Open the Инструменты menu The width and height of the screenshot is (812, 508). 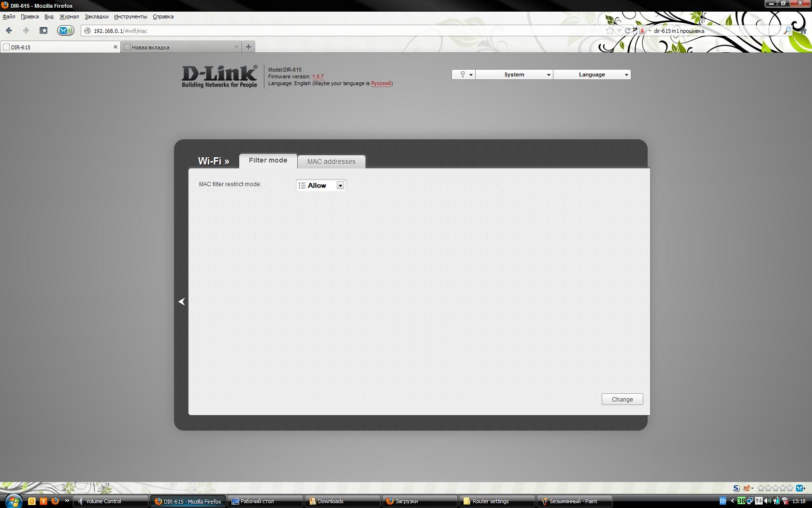(x=130, y=16)
